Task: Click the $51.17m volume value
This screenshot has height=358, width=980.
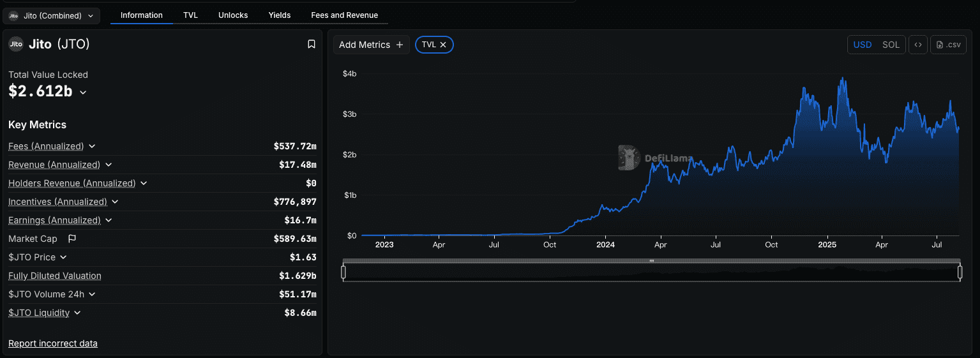Action: coord(298,294)
